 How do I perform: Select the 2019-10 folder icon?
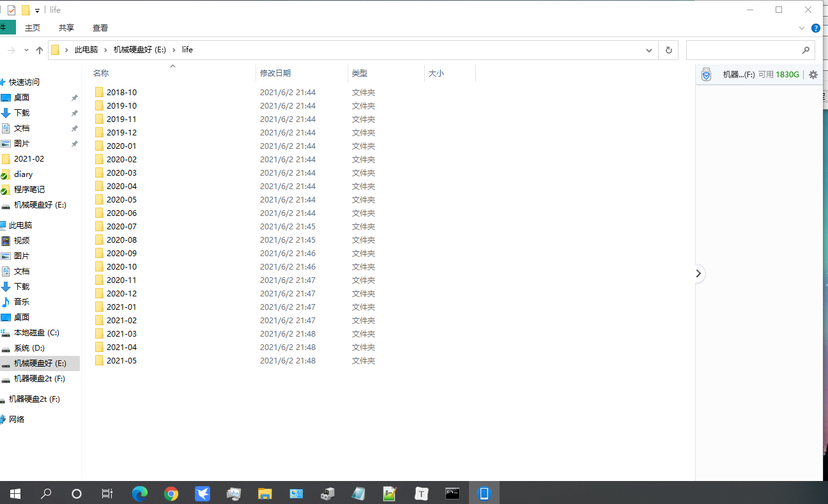(x=99, y=105)
